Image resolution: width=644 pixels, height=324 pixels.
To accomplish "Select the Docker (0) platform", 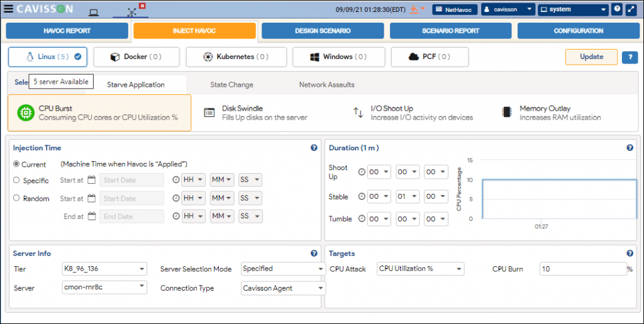I will [136, 57].
